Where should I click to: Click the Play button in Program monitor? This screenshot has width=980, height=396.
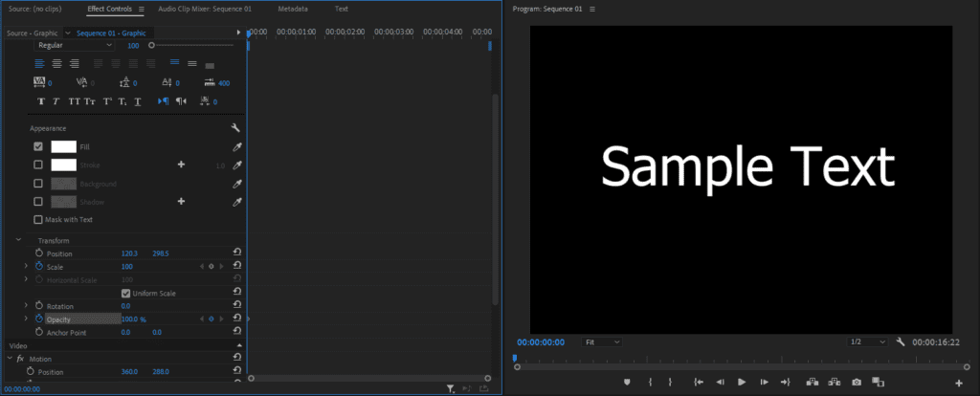point(742,383)
